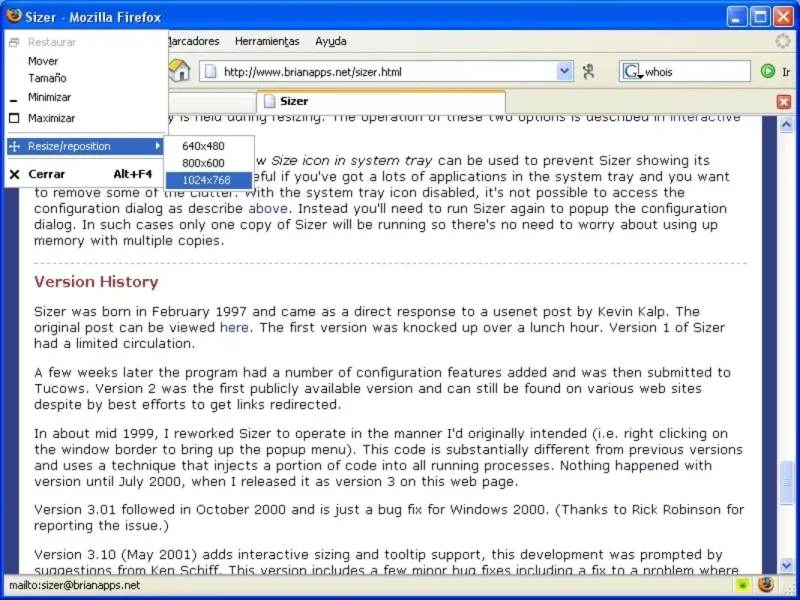Click the Version History heading

[x=96, y=282]
